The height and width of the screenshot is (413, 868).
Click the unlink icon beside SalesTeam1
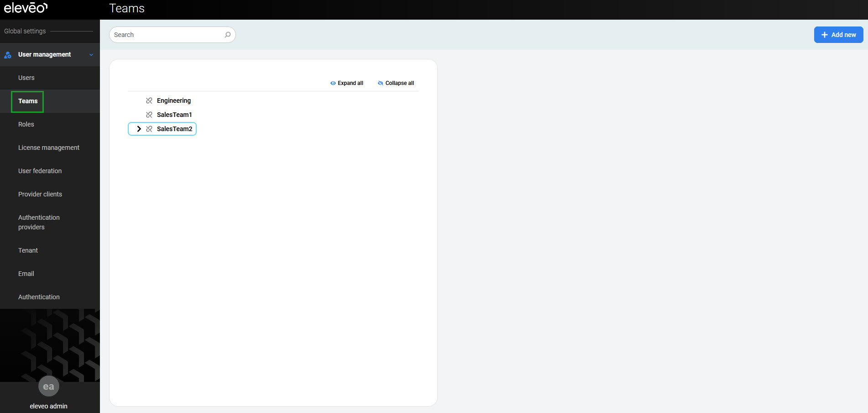pyautogui.click(x=149, y=115)
